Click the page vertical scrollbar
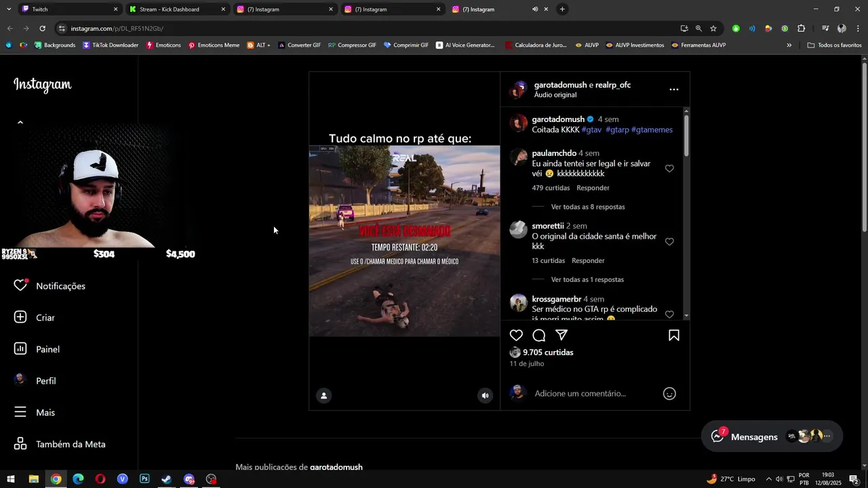 (864, 149)
